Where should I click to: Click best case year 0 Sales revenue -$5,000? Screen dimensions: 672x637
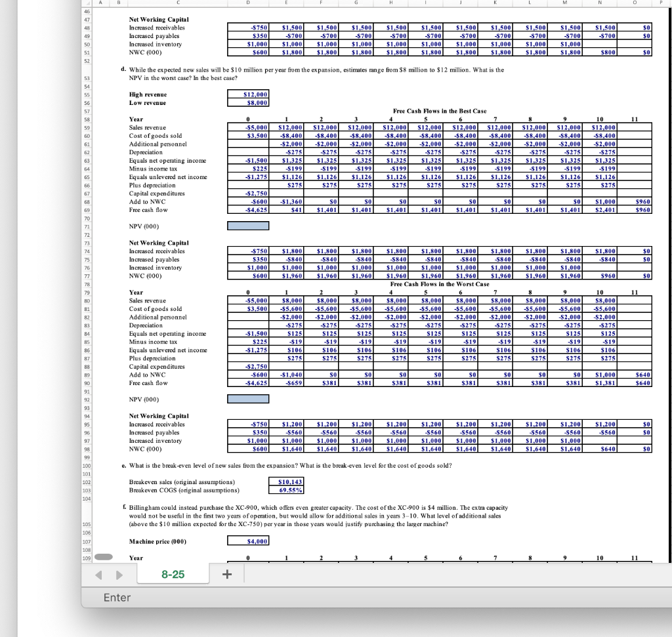248,128
